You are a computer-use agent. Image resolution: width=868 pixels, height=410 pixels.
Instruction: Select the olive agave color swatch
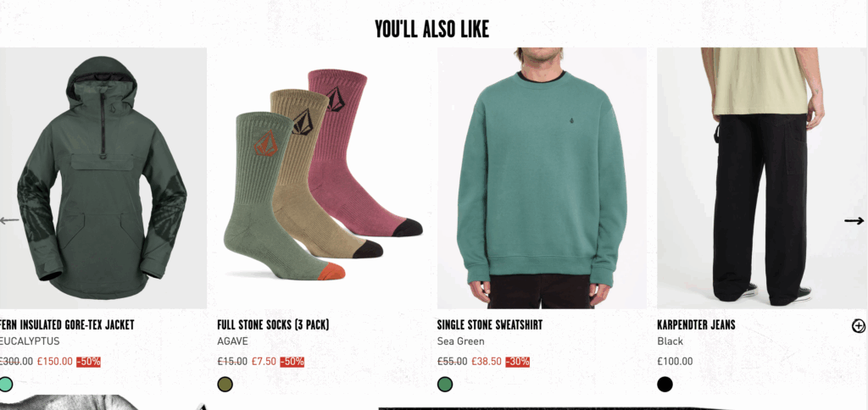(x=225, y=384)
